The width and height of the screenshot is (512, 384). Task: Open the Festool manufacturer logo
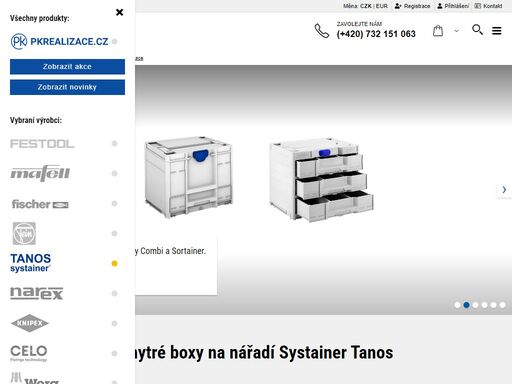click(x=42, y=144)
